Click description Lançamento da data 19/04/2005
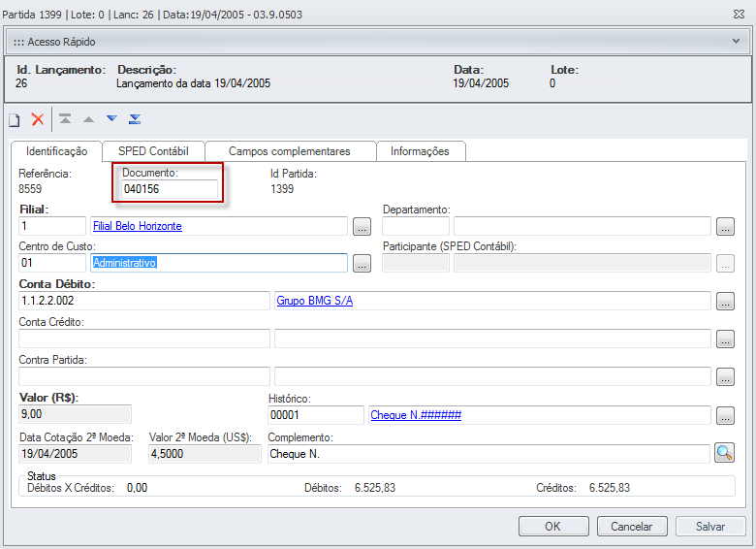This screenshot has width=756, height=549. point(193,83)
